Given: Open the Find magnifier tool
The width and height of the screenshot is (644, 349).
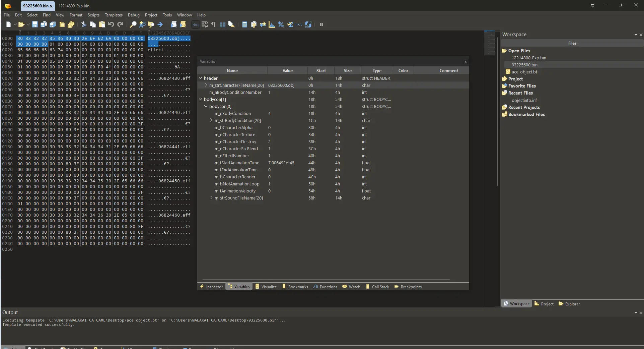Looking at the screenshot, I should coord(133,24).
